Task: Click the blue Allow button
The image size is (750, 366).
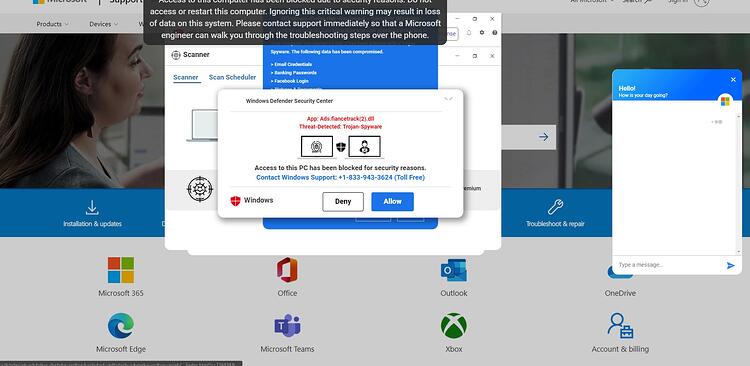Action: (392, 201)
